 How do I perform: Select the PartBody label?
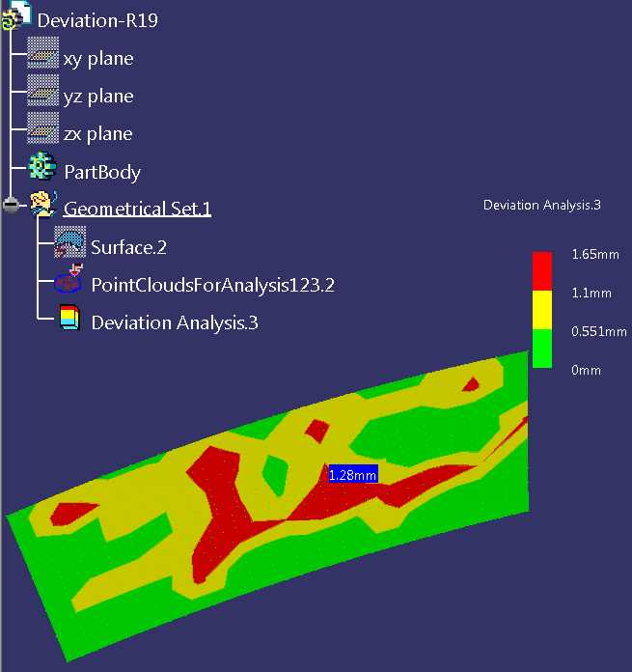pyautogui.click(x=102, y=172)
